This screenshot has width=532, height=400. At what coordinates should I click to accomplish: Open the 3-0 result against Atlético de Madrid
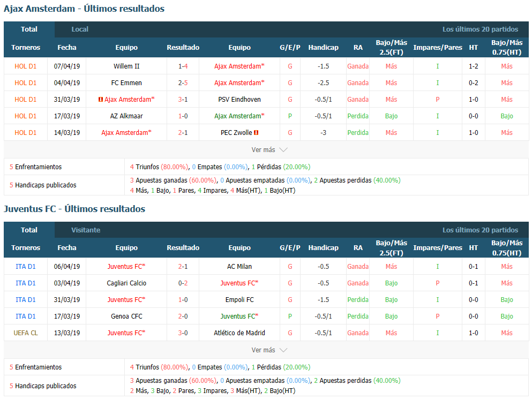183,333
